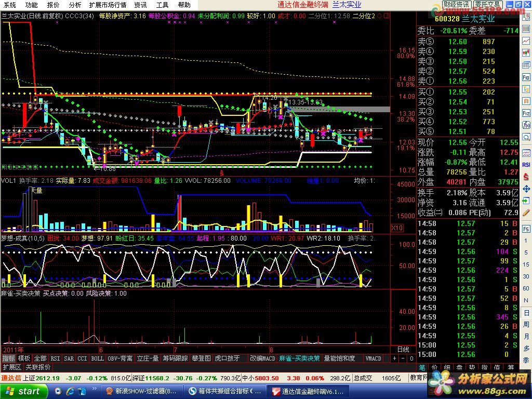Select the 多 multi-period option
Screen dimensions: 532x399
(526, 349)
